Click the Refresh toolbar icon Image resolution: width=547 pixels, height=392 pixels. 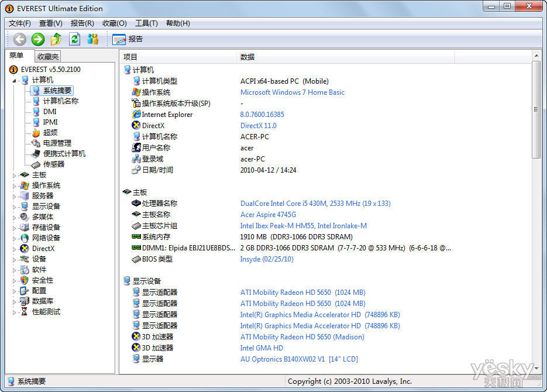(75, 39)
